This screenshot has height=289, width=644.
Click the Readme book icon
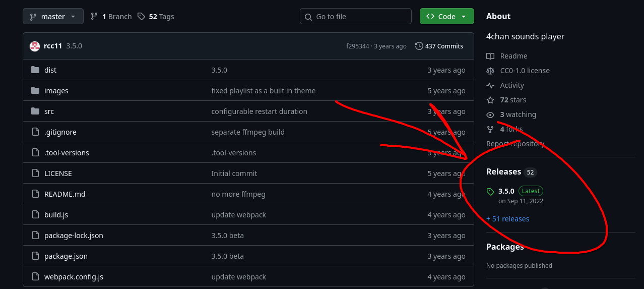490,56
